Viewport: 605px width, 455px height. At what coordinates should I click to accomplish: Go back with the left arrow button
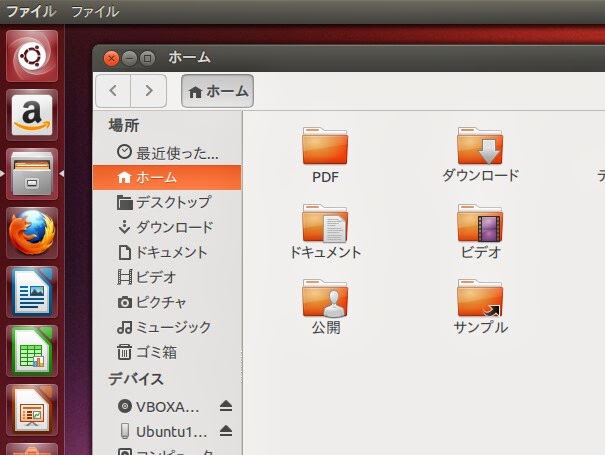(x=113, y=91)
